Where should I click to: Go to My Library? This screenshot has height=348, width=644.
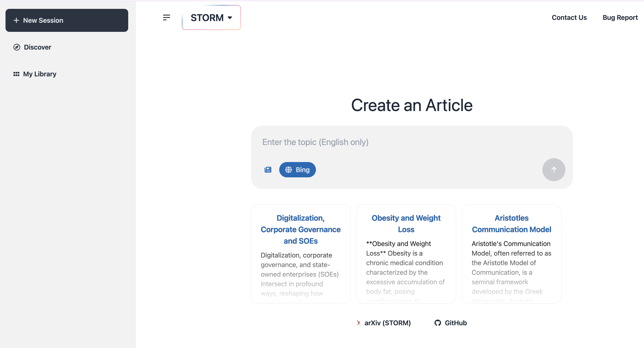tap(40, 74)
